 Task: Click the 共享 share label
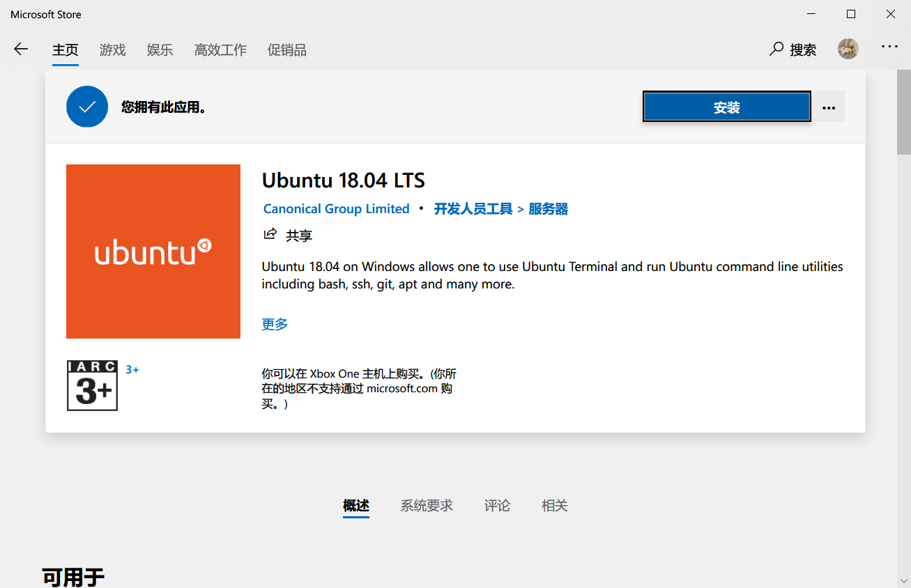(299, 235)
